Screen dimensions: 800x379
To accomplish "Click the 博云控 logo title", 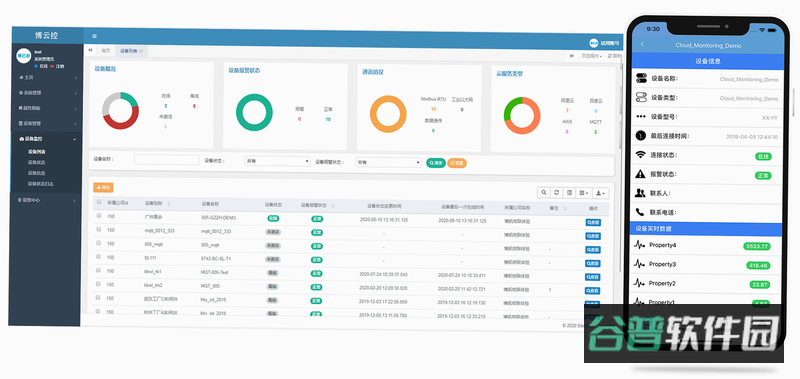I will point(46,35).
